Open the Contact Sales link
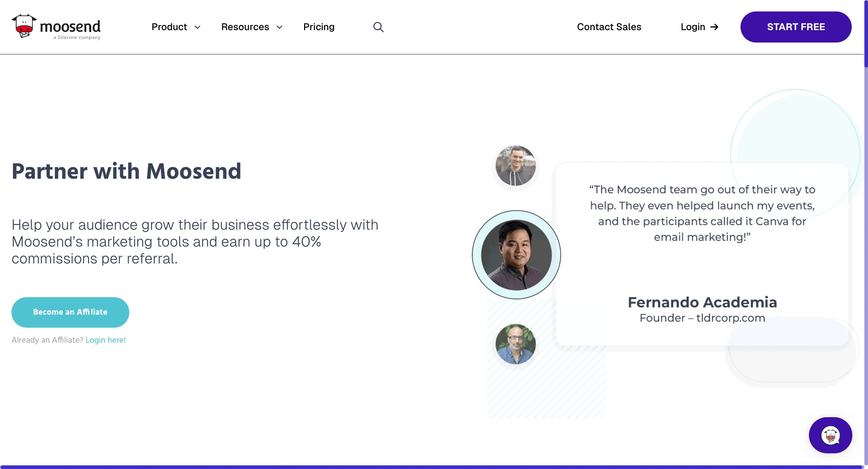The width and height of the screenshot is (868, 469). pos(609,27)
